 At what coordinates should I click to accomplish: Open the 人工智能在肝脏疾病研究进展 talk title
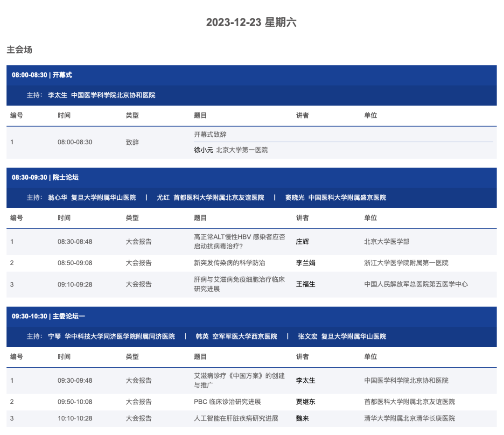coord(236,418)
